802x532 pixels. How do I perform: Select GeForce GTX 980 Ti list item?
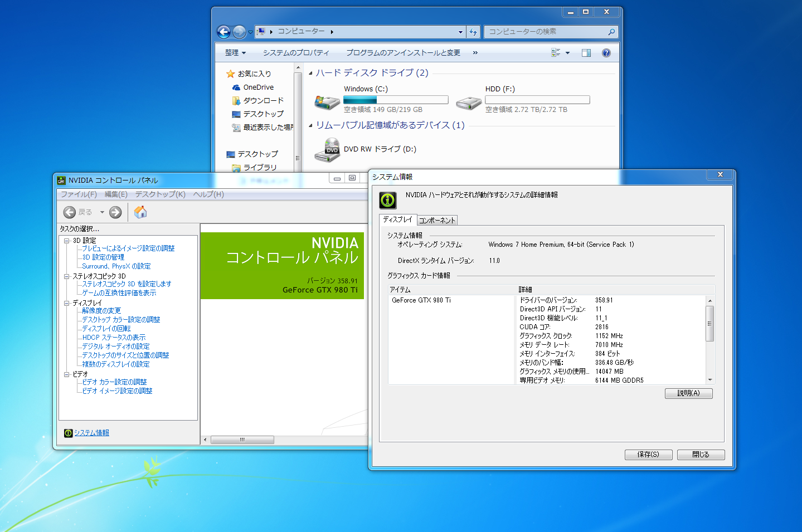coord(421,300)
